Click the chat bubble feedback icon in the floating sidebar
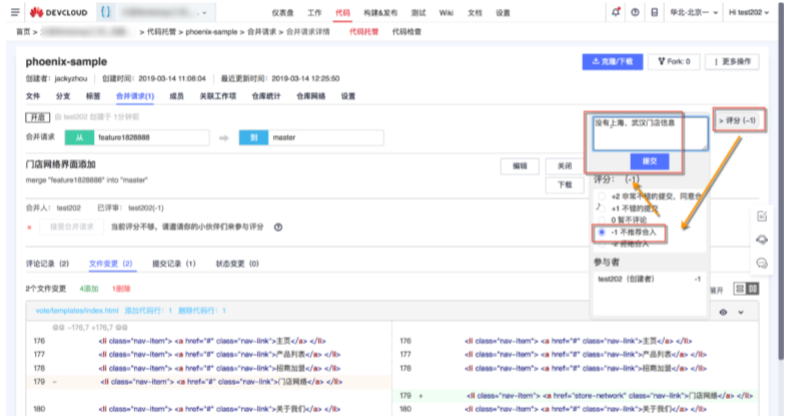 coord(762,263)
